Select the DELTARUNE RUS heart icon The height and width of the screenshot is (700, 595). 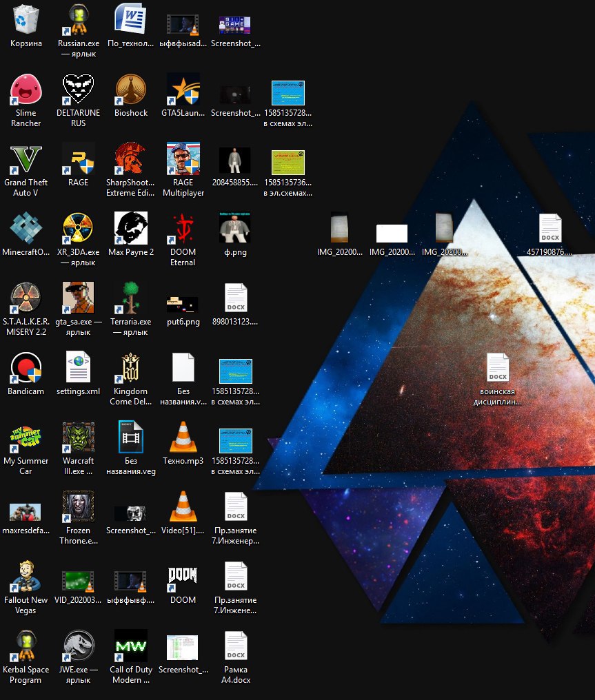pyautogui.click(x=78, y=90)
